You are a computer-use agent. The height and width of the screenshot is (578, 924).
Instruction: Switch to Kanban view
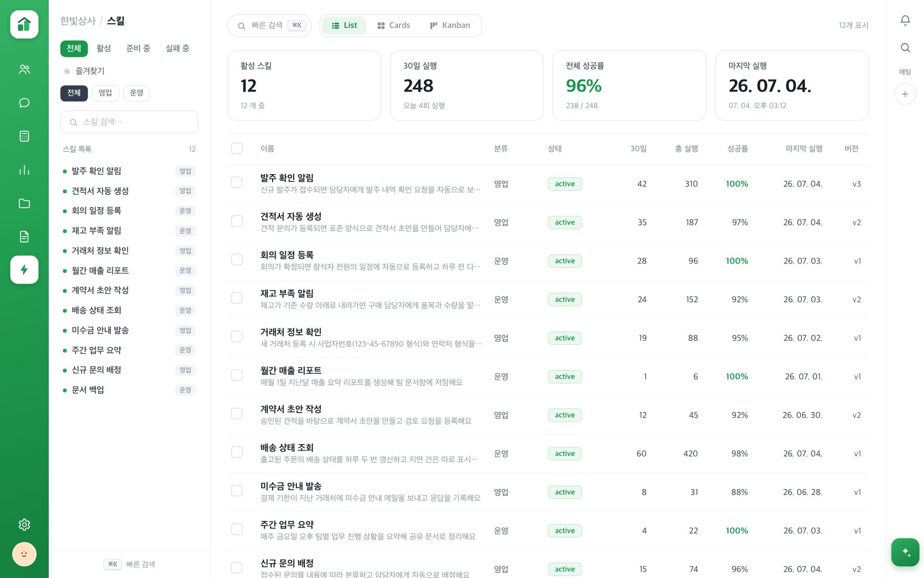tap(450, 25)
